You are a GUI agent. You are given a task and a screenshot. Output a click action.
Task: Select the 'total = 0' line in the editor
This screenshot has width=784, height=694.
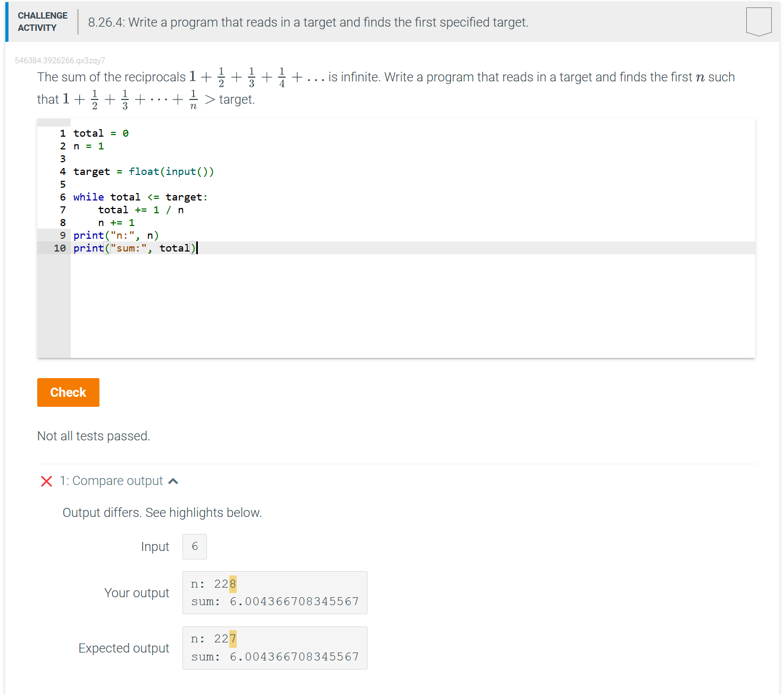tap(100, 133)
